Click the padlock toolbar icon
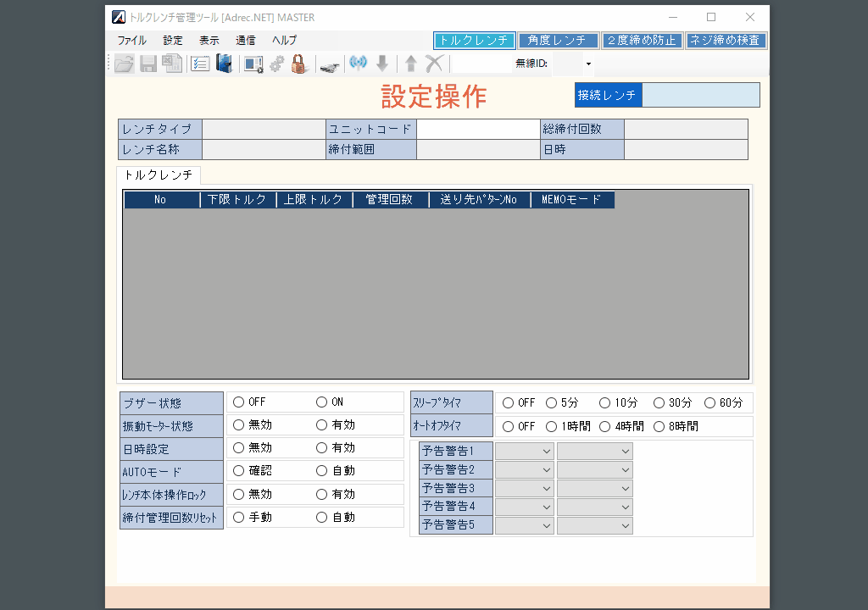 tap(299, 64)
